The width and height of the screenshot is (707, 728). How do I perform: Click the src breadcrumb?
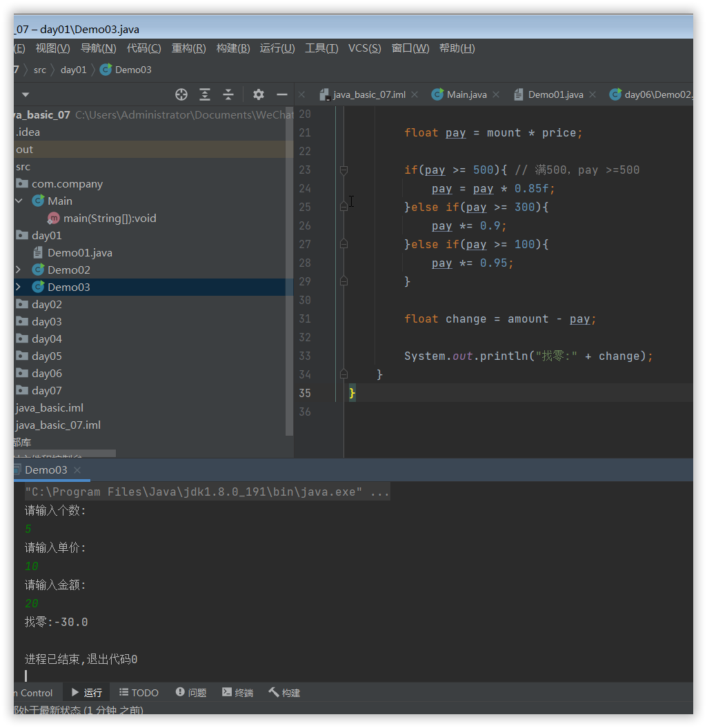tap(40, 70)
